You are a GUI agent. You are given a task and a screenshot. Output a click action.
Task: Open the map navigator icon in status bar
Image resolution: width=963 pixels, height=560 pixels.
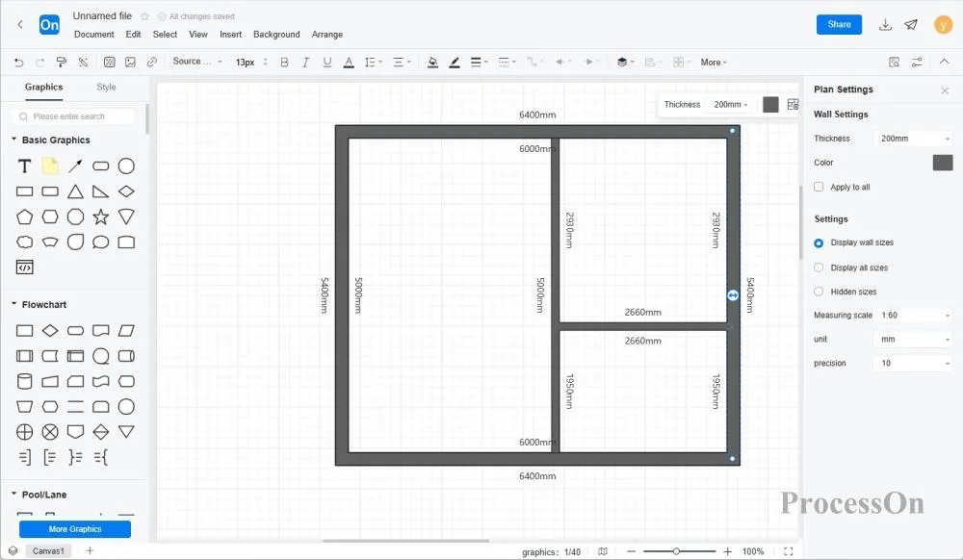[603, 550]
